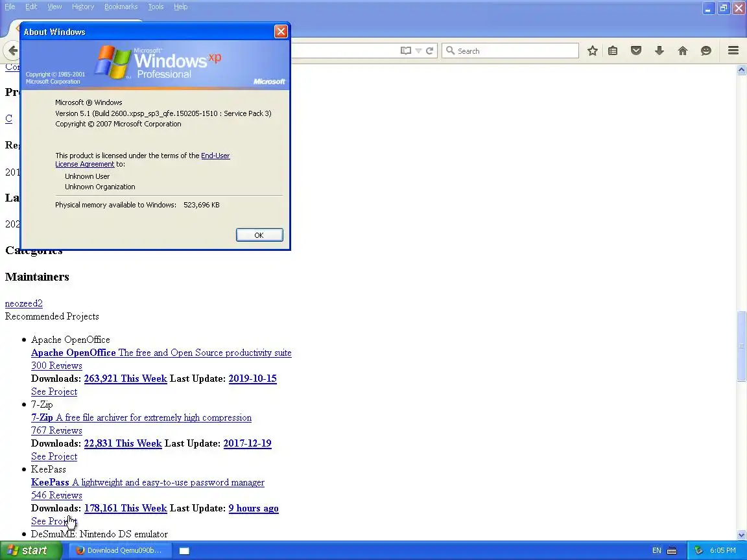Open the 7-Zip file archiver link
Screen dimensions: 747x560
pyautogui.click(x=141, y=417)
